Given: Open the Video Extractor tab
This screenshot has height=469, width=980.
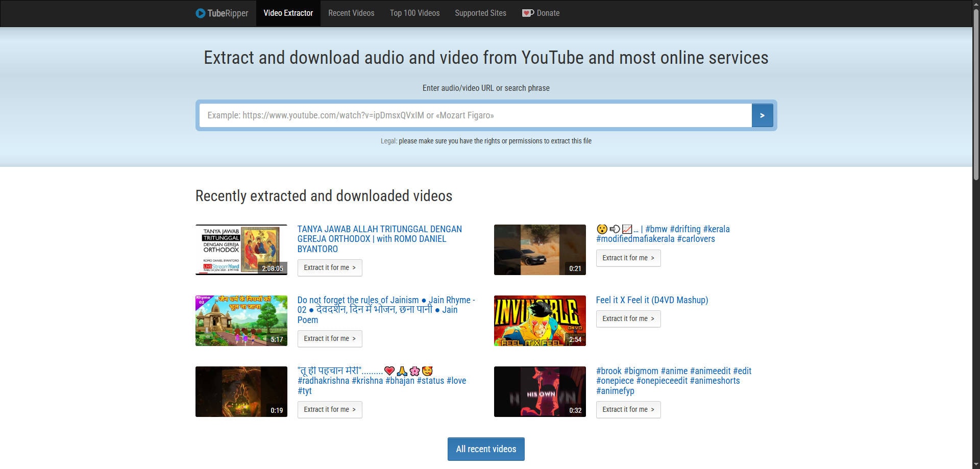Looking at the screenshot, I should (288, 13).
